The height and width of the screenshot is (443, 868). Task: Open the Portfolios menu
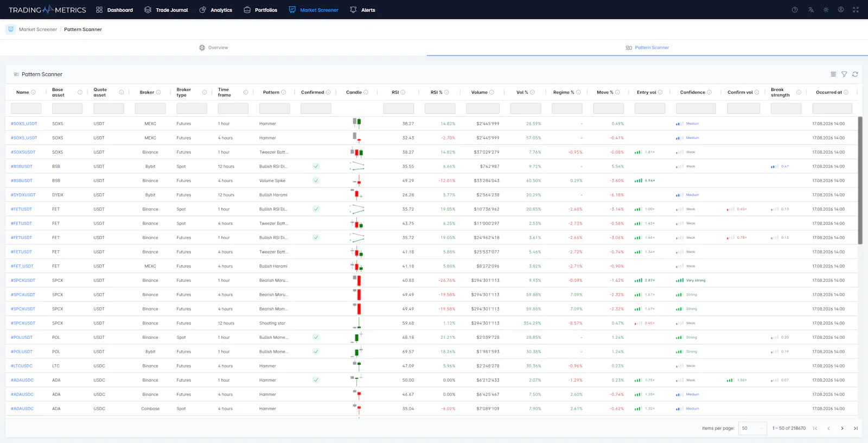point(260,10)
